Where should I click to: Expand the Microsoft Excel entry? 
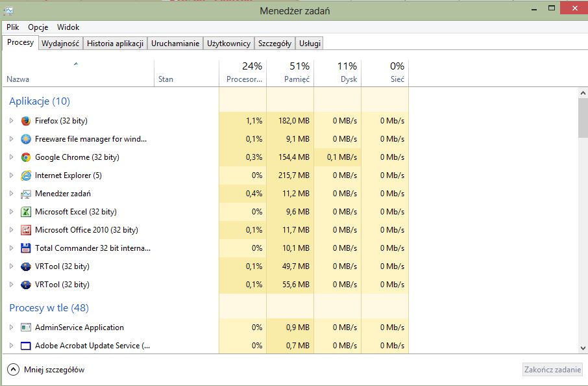pos(11,212)
